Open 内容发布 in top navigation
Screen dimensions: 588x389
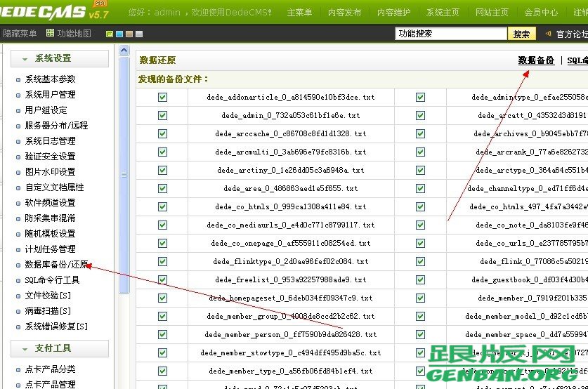pyautogui.click(x=344, y=13)
